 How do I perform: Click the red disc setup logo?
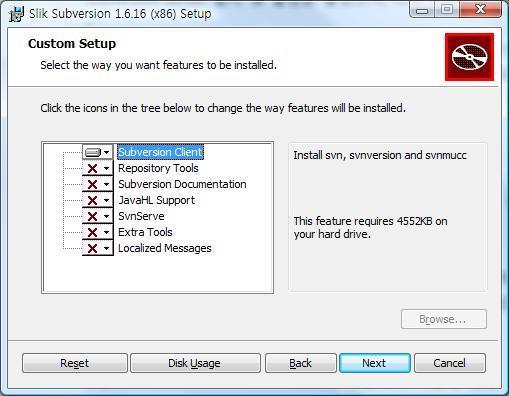[469, 57]
